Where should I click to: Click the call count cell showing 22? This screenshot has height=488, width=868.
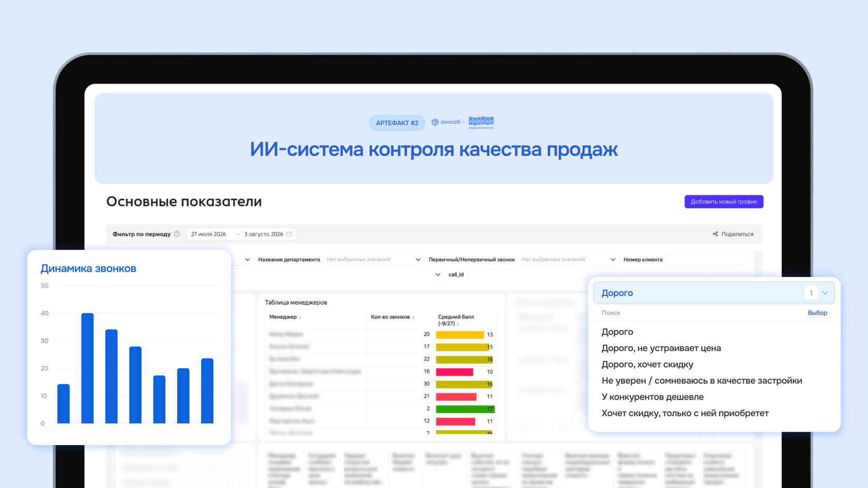pyautogui.click(x=427, y=359)
